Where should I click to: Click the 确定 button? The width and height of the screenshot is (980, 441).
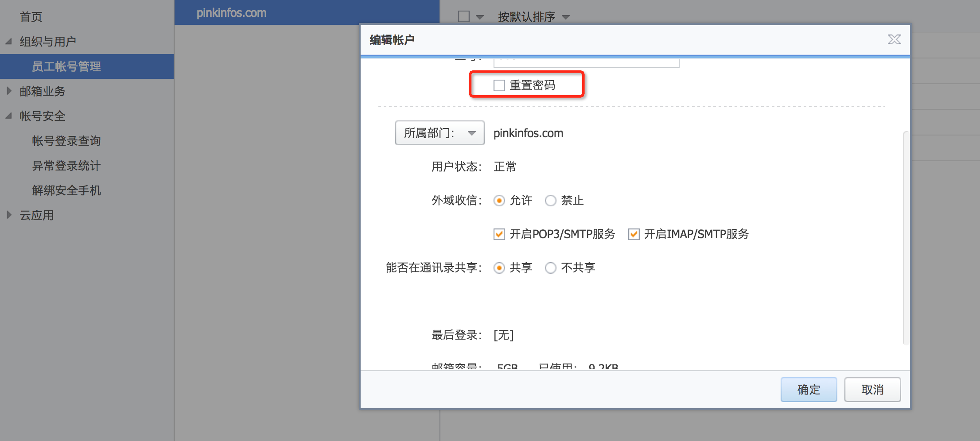coord(809,390)
